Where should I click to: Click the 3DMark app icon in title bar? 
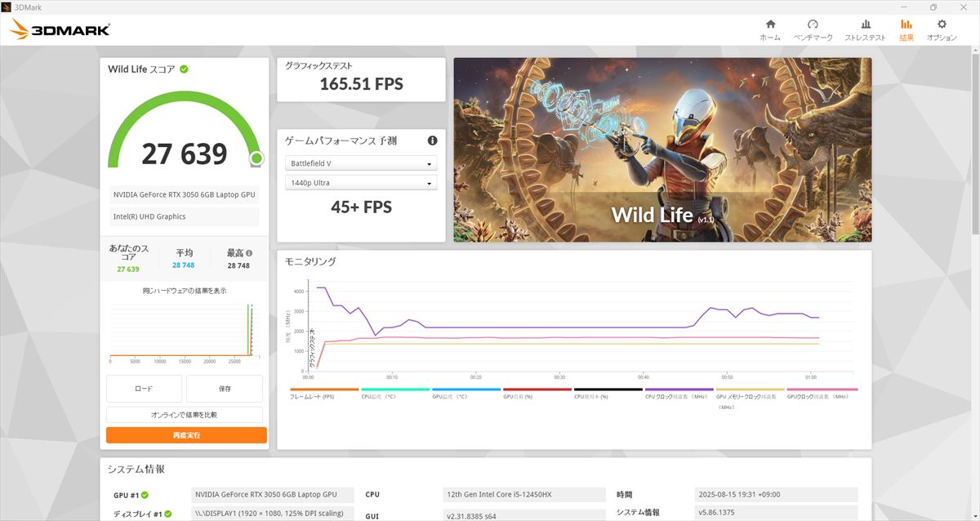[x=7, y=7]
